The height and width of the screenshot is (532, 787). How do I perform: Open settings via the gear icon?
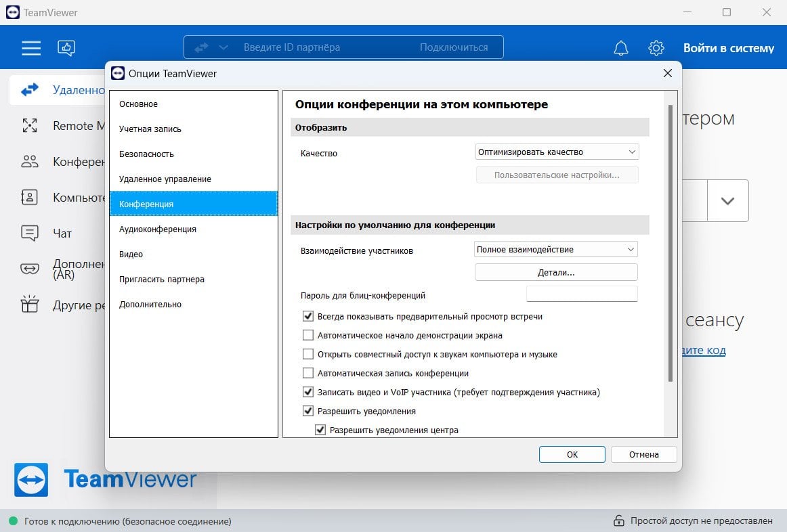(656, 48)
